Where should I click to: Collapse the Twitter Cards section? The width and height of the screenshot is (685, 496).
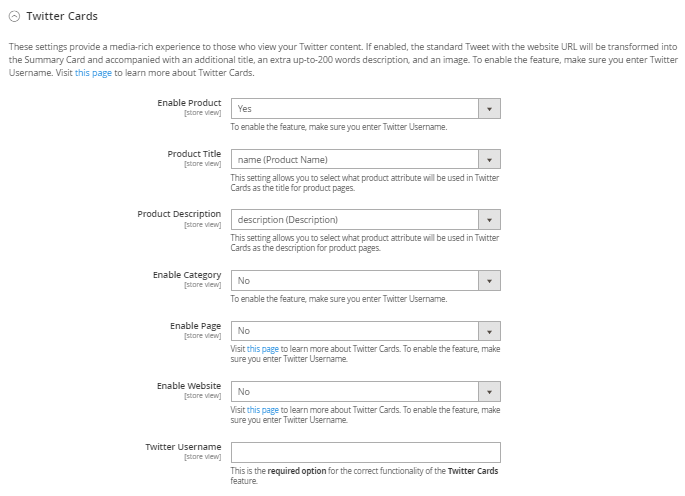pos(14,17)
